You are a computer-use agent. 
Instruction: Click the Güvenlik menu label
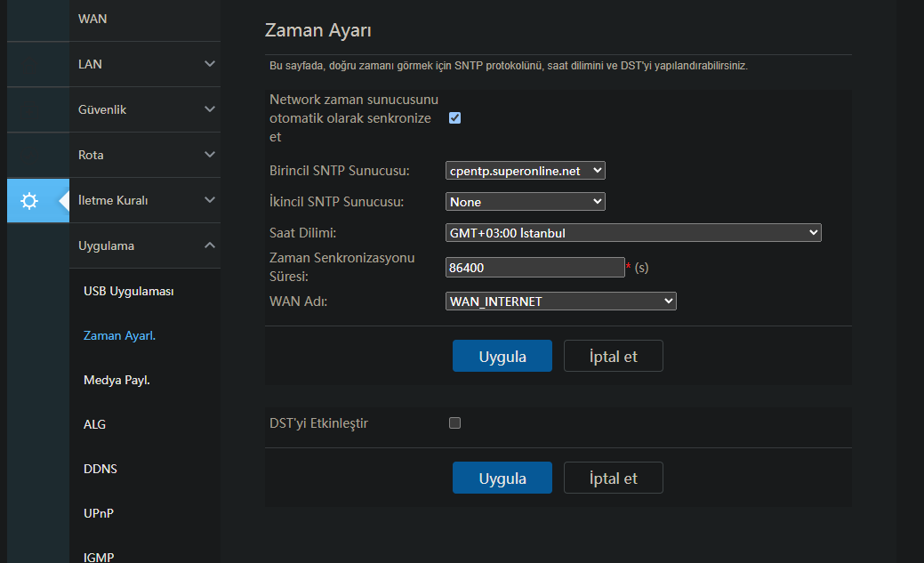pos(102,109)
